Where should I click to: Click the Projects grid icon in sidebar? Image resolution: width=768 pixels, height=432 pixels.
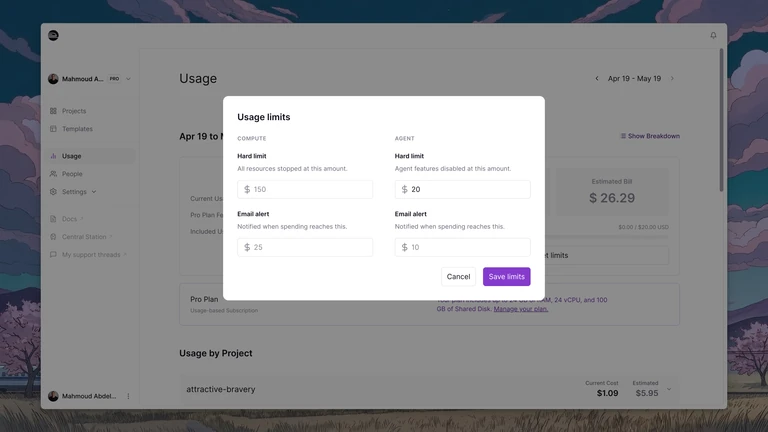tap(53, 111)
